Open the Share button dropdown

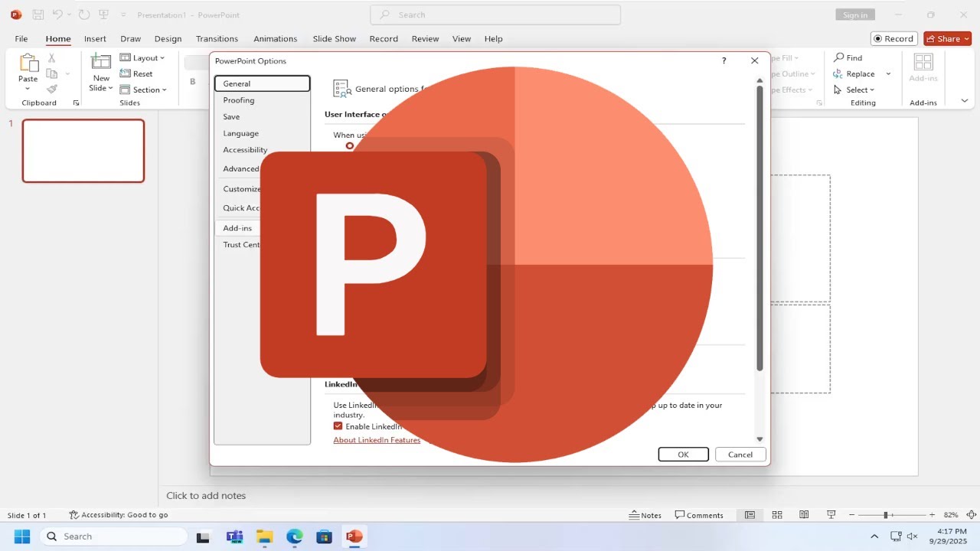967,39
